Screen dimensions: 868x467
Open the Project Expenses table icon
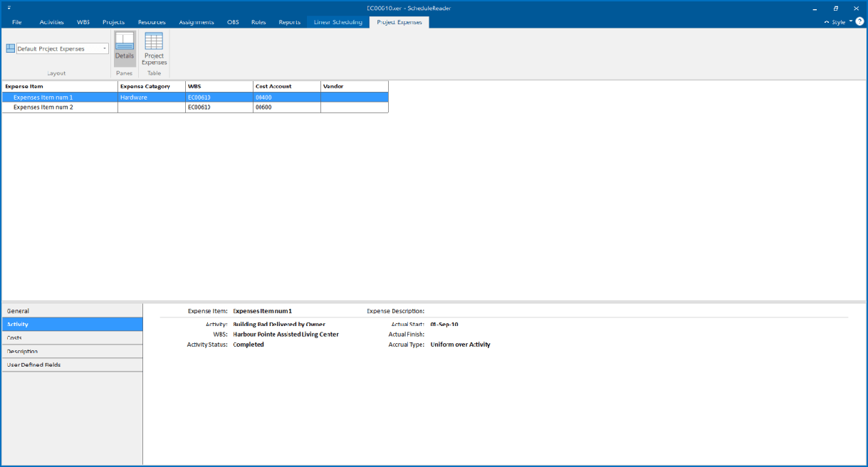tap(154, 48)
